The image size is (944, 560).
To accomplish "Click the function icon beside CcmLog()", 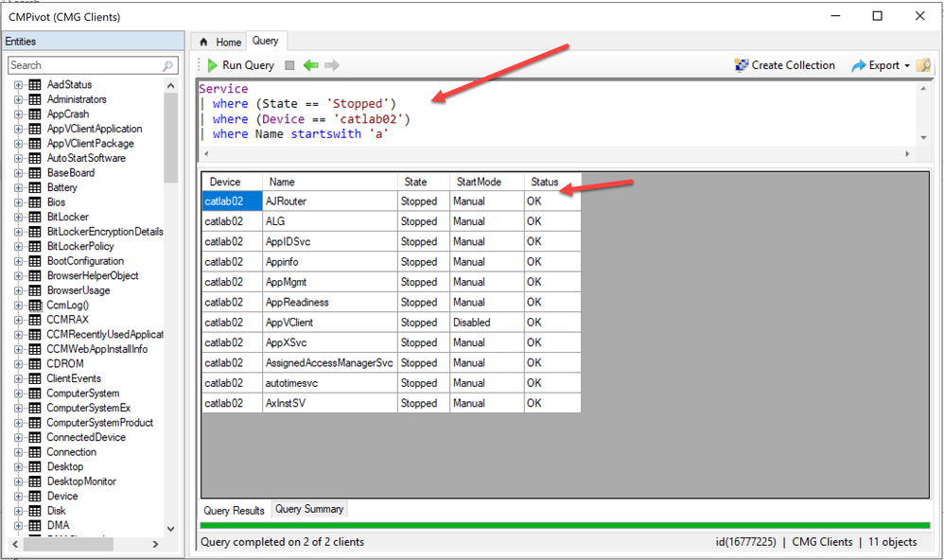I will click(x=35, y=305).
